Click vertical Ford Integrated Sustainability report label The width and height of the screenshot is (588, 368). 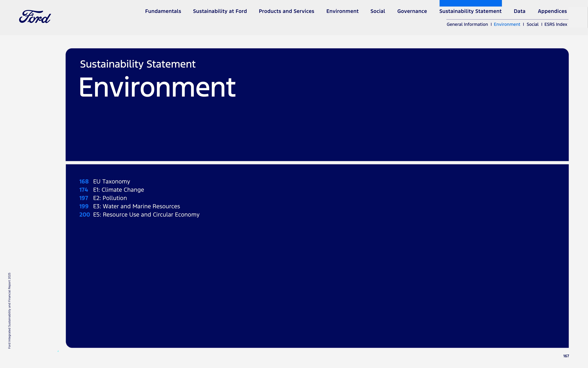point(9,311)
